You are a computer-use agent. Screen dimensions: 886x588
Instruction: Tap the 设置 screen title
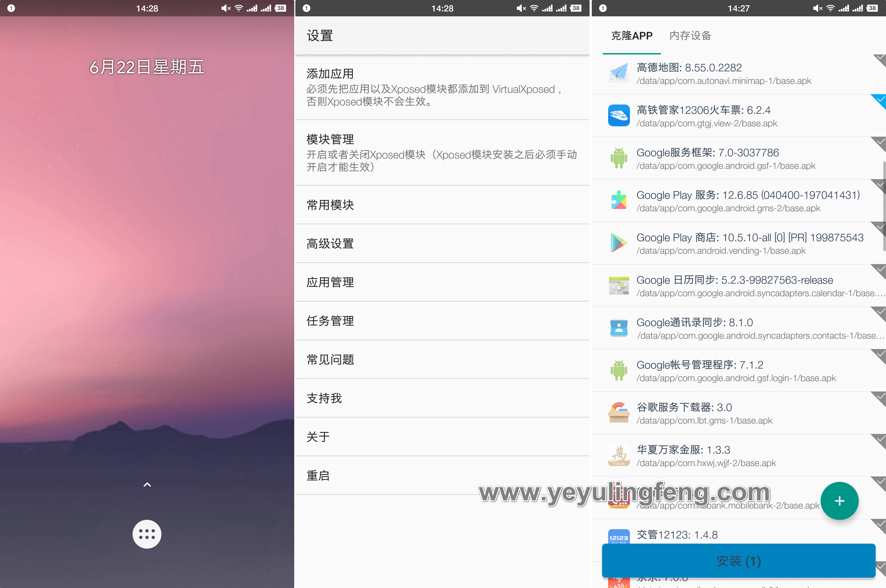320,36
